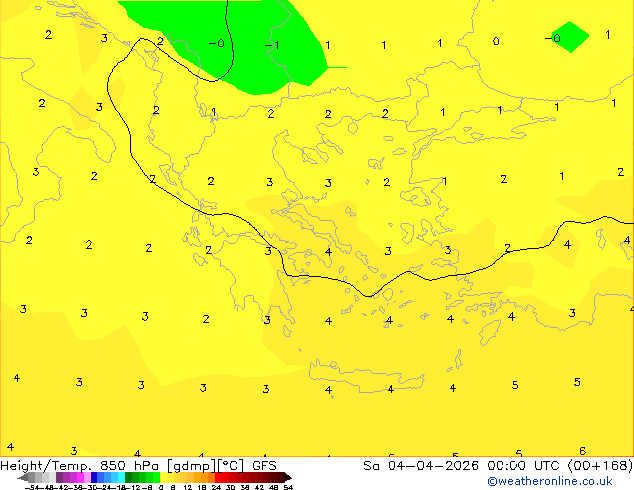Viewport: 634px width, 490px height.
Task: Click the '24' label on the color scale
Action: tap(216, 487)
